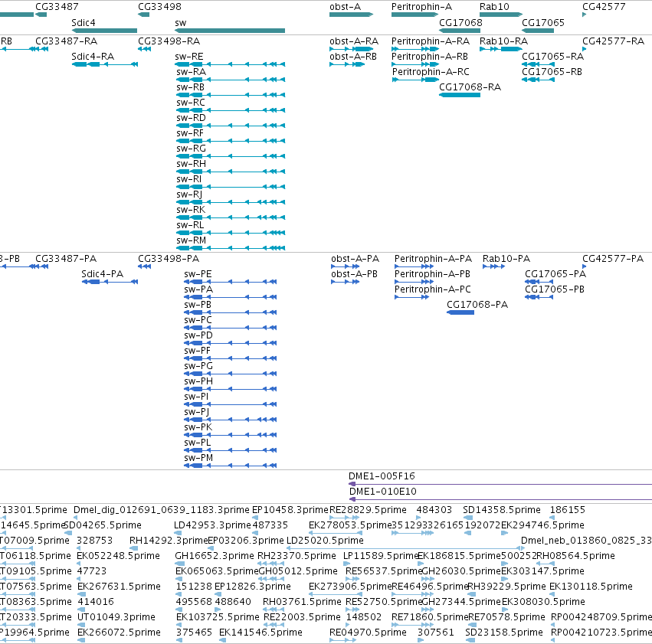Select the CG33487-RA transcript

[x=41, y=49]
